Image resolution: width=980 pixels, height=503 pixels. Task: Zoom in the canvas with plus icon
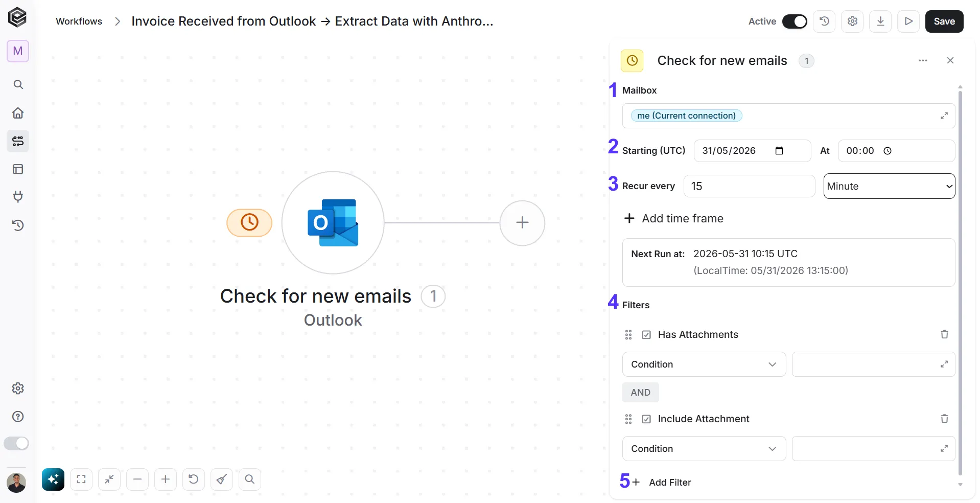(x=166, y=479)
